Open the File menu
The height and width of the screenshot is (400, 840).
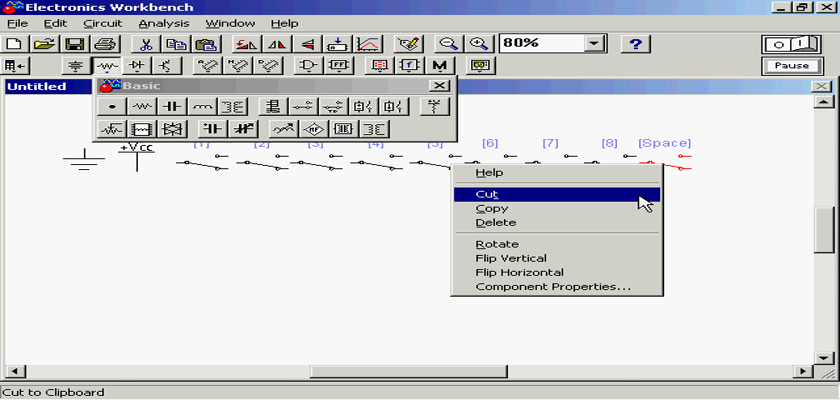tap(17, 24)
